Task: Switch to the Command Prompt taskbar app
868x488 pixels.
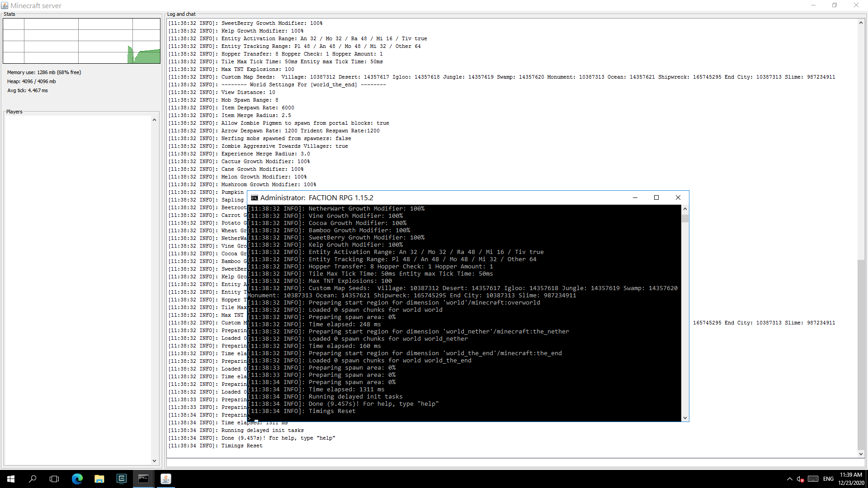Action: (143, 479)
